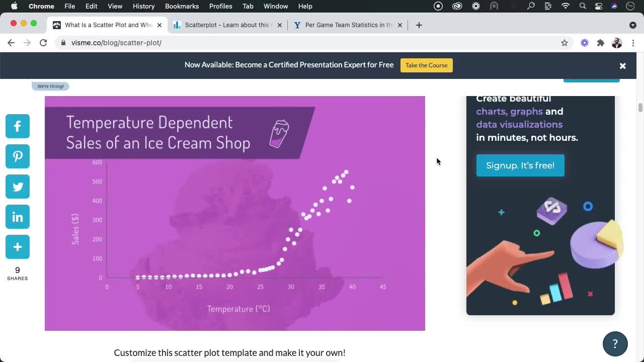Open Chrome's three-dot menu
This screenshot has width=644, height=362.
(x=633, y=43)
